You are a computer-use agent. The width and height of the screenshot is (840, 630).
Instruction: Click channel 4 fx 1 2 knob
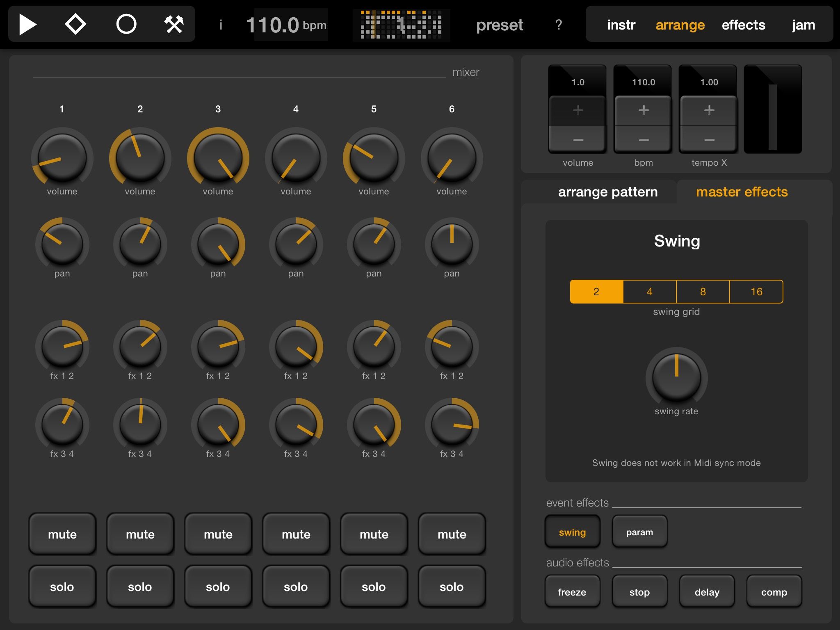pyautogui.click(x=296, y=346)
